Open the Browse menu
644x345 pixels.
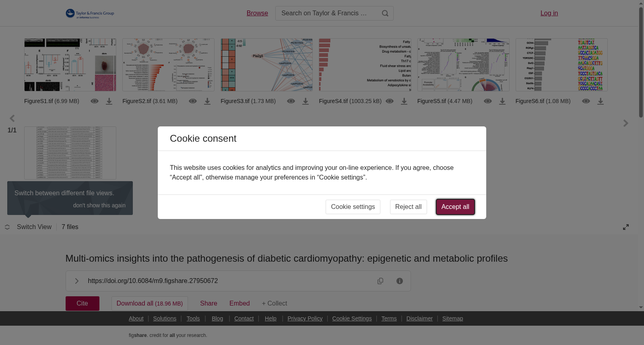pyautogui.click(x=257, y=13)
